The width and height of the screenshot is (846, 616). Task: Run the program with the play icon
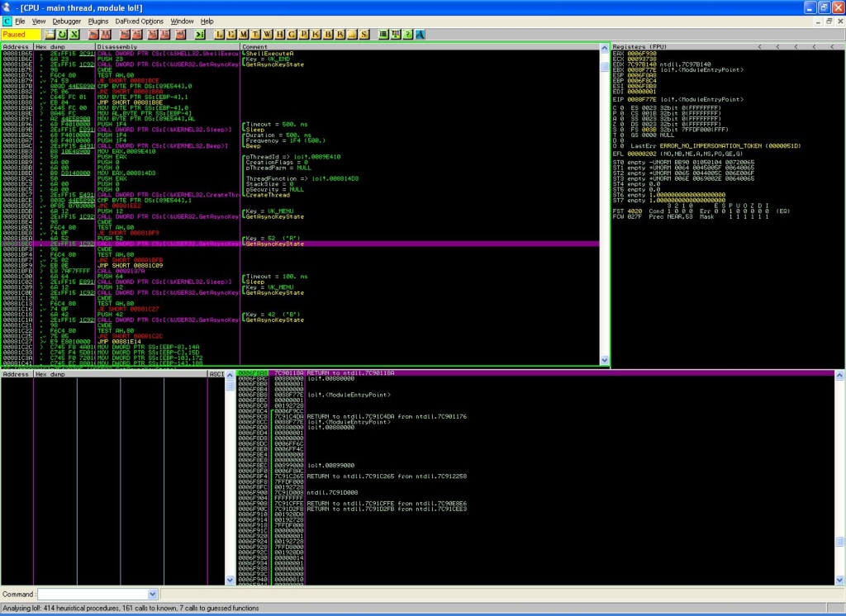coord(93,35)
